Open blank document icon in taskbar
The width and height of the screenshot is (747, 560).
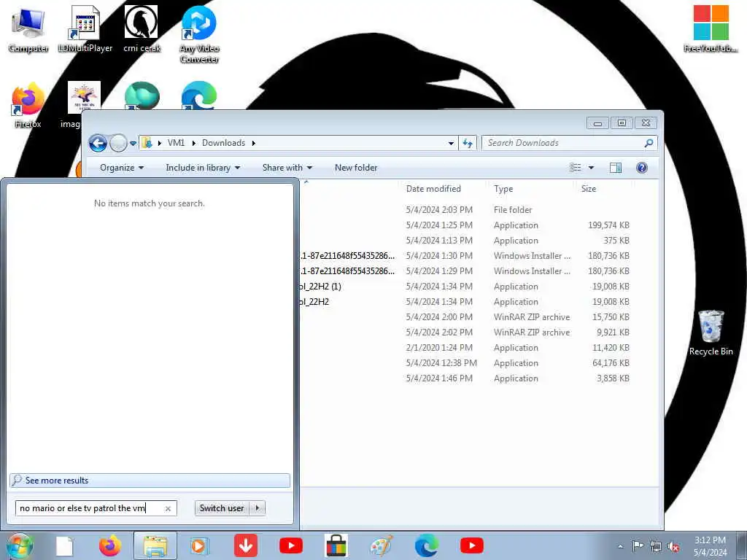click(64, 545)
